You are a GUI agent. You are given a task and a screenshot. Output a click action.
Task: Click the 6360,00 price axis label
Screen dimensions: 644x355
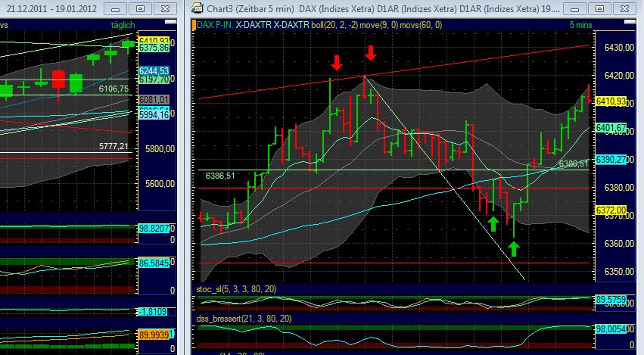point(619,244)
